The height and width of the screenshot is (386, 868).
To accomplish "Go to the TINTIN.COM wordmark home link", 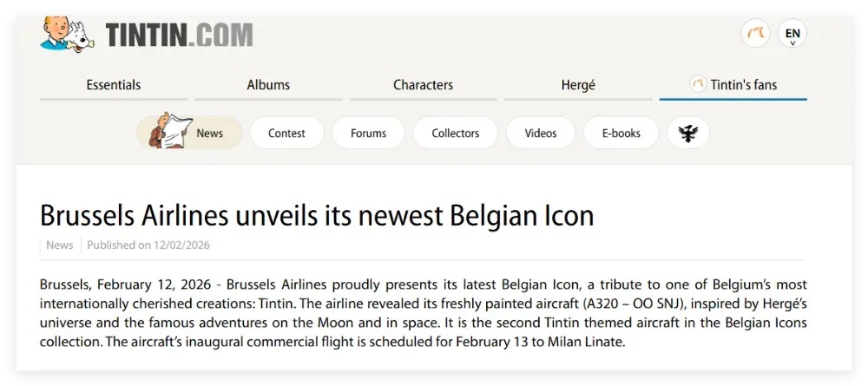I will pyautogui.click(x=179, y=35).
